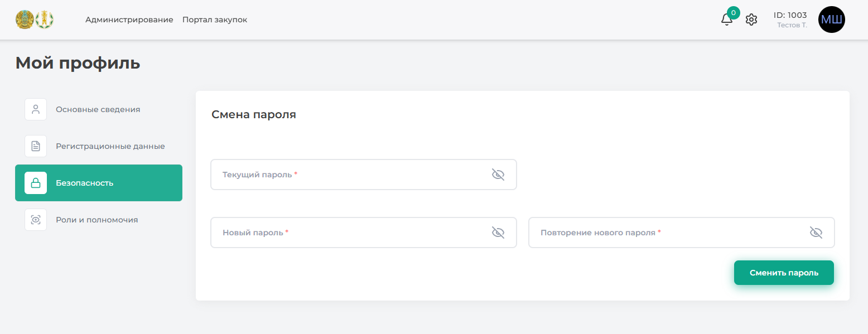Image resolution: width=868 pixels, height=334 pixels.
Task: Click the notification counter badge
Action: coord(734,12)
